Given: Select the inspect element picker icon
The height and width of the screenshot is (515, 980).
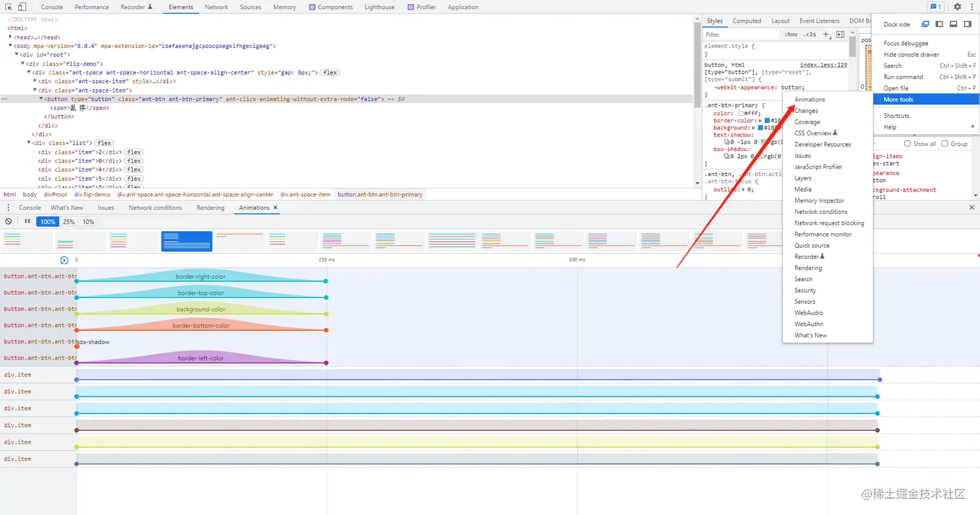Looking at the screenshot, I should 9,7.
